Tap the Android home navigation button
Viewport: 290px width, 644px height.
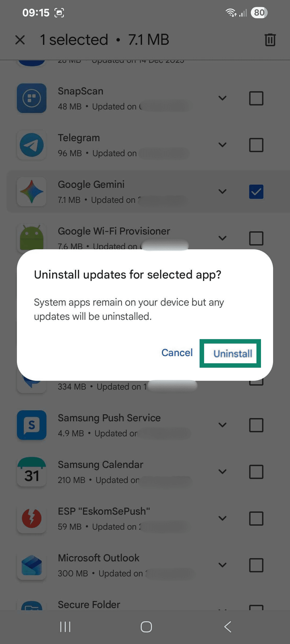pos(146,627)
